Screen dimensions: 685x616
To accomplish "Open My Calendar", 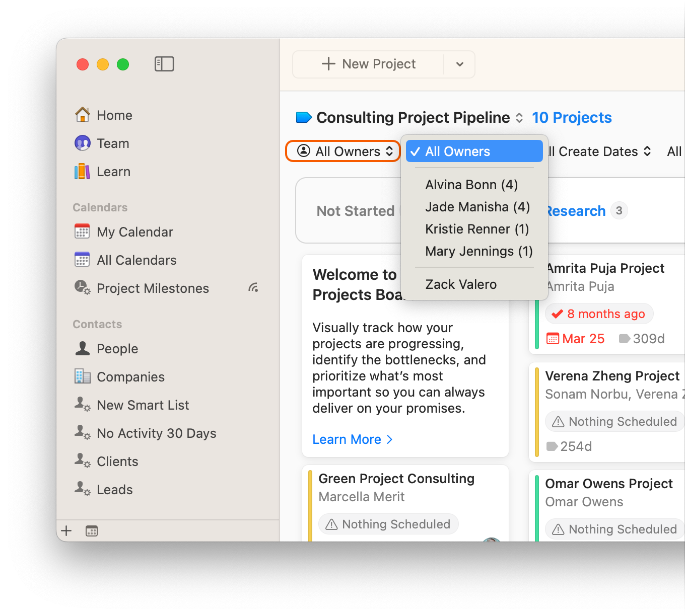I will point(135,232).
